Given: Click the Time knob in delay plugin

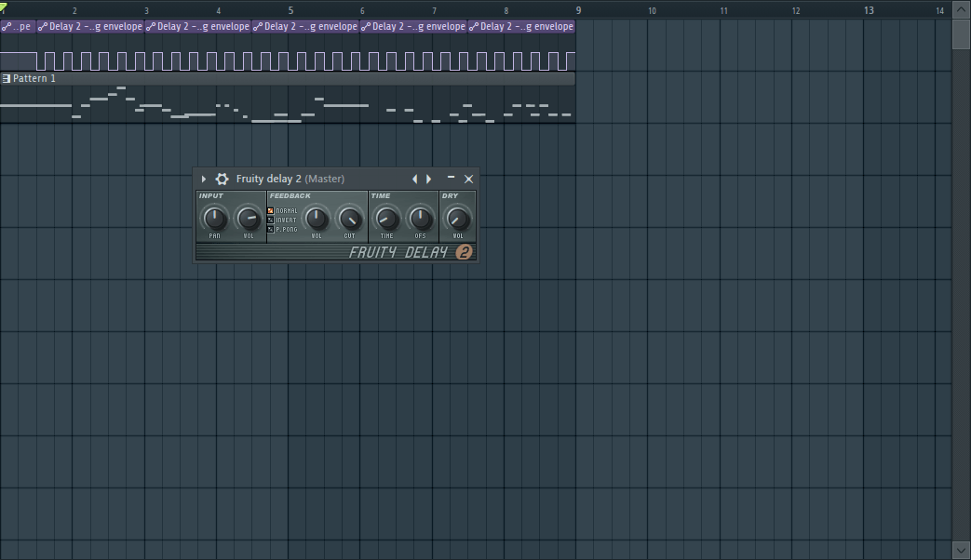Looking at the screenshot, I should click(x=386, y=219).
